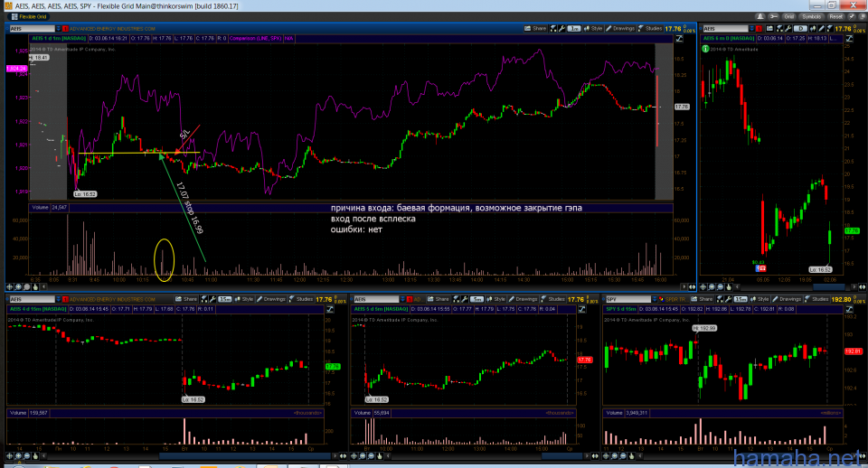The height and width of the screenshot is (468, 868).
Task: Open the Drawings menu on main 1m chart
Action: pyautogui.click(x=620, y=28)
